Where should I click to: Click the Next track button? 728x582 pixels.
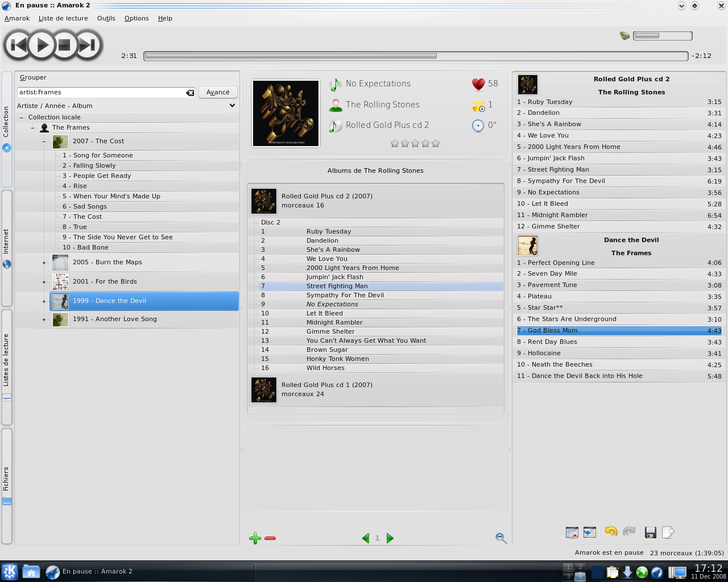tap(88, 45)
